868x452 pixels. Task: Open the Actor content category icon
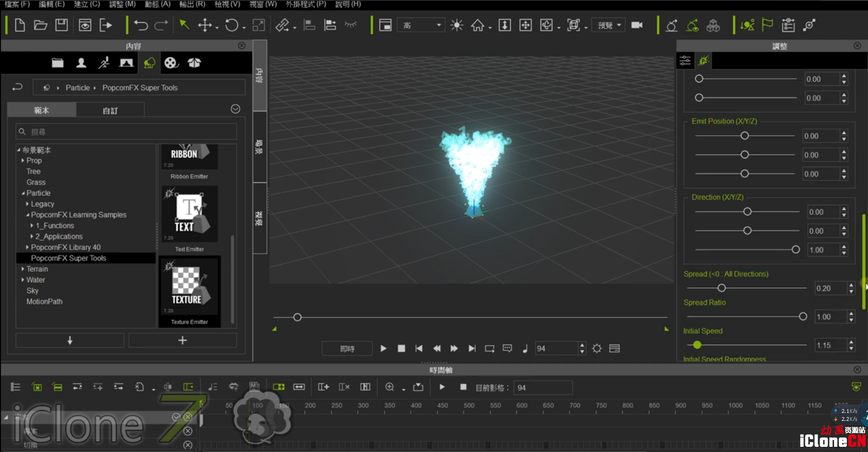(x=81, y=63)
